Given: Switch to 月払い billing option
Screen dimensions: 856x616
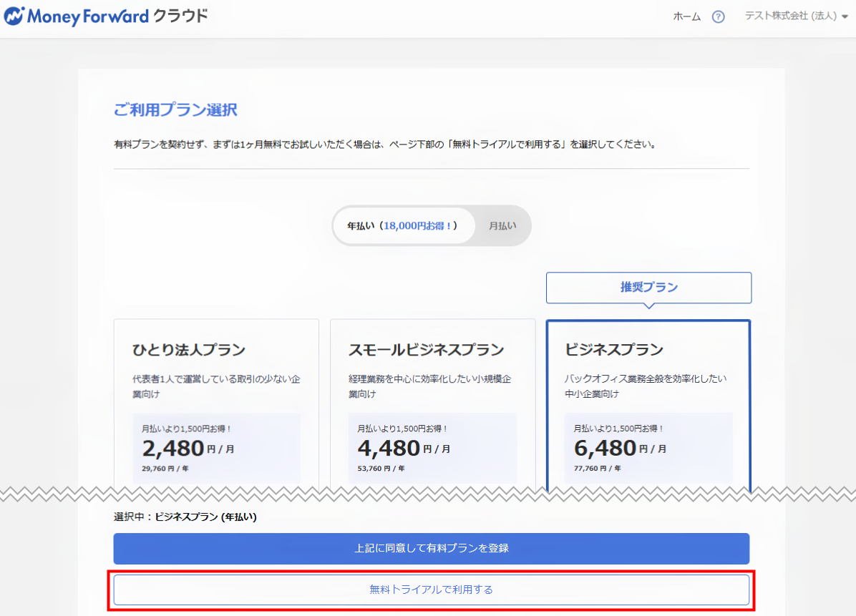Looking at the screenshot, I should tap(502, 225).
